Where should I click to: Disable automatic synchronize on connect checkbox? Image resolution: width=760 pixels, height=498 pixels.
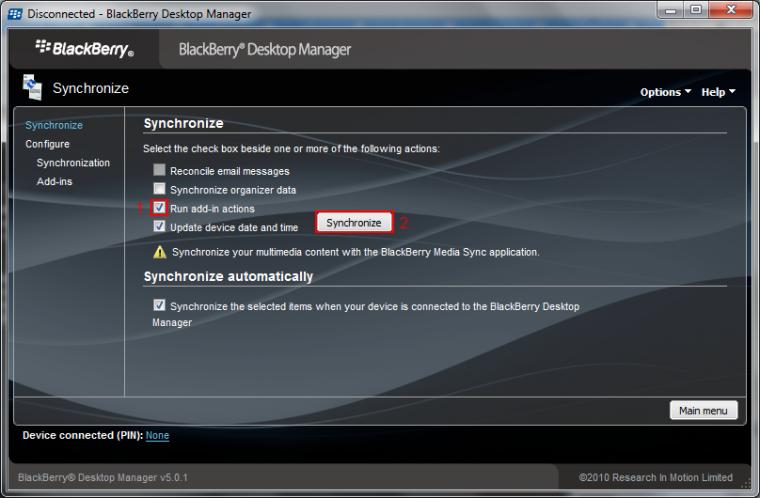tap(159, 305)
